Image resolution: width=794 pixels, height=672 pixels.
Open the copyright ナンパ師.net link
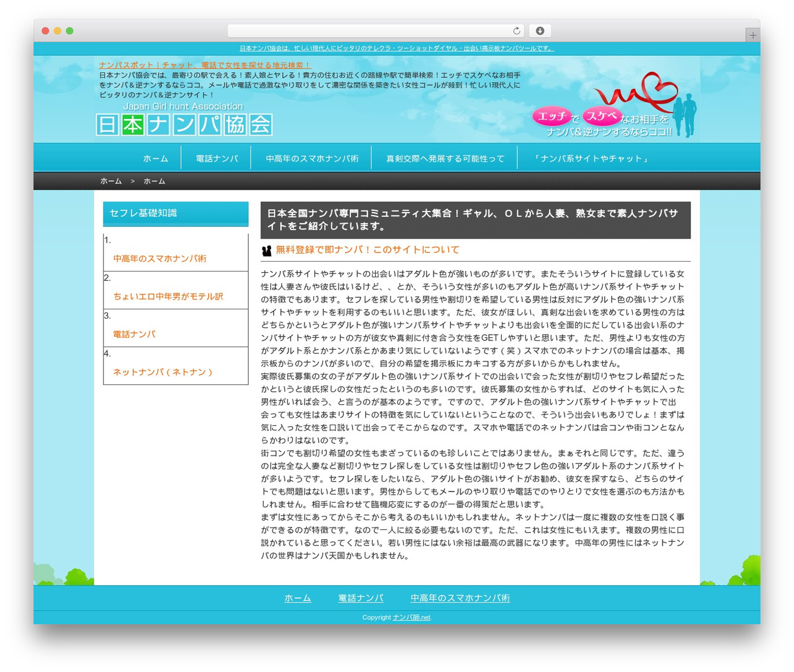click(412, 617)
